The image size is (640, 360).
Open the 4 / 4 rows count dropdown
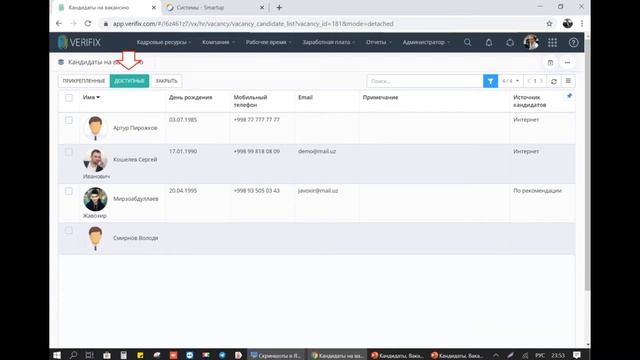[x=510, y=81]
